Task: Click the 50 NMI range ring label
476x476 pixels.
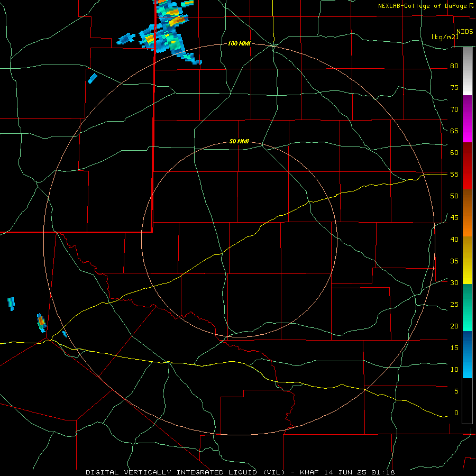Action: coord(239,141)
